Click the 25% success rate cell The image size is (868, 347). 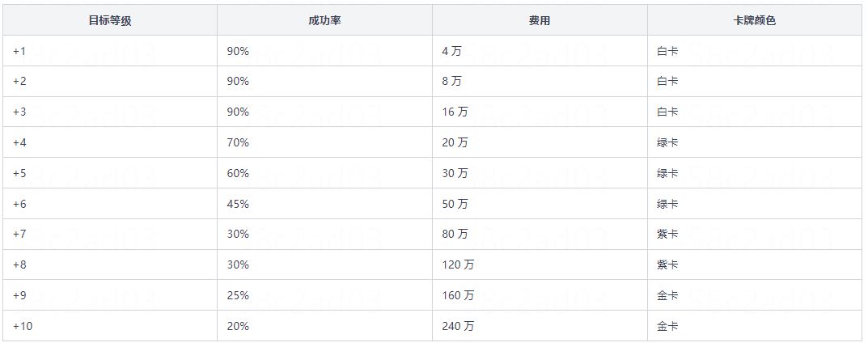(x=239, y=295)
